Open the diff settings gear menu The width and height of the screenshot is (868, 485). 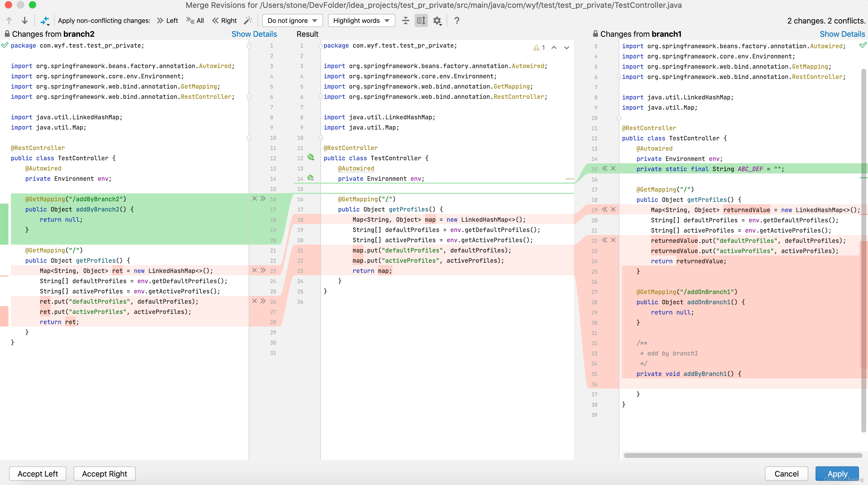click(x=437, y=20)
